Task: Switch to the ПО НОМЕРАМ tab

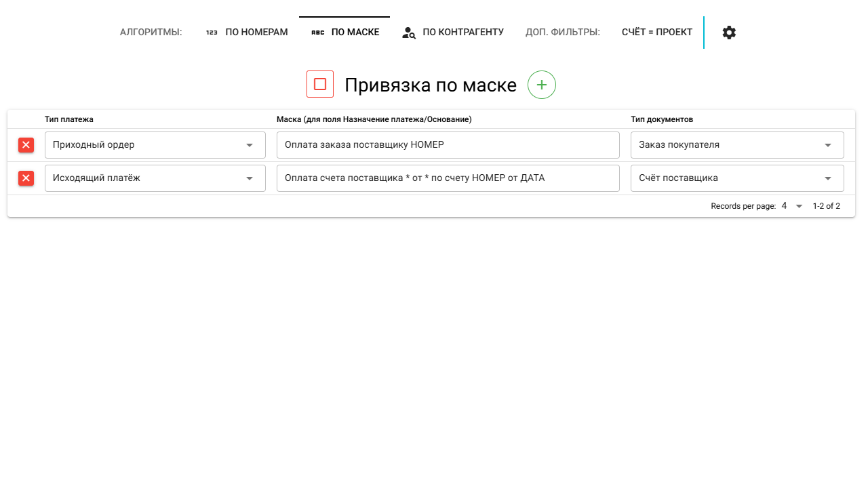Action: pos(247,32)
